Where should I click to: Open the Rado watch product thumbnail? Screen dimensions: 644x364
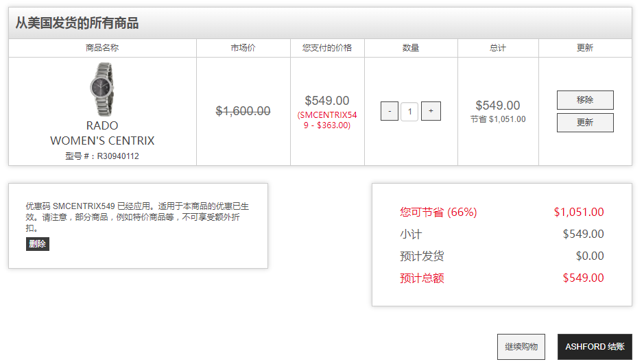[x=102, y=89]
